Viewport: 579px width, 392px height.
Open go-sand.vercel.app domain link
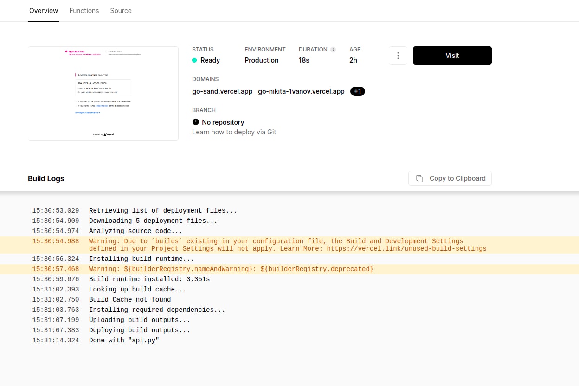[x=223, y=91]
